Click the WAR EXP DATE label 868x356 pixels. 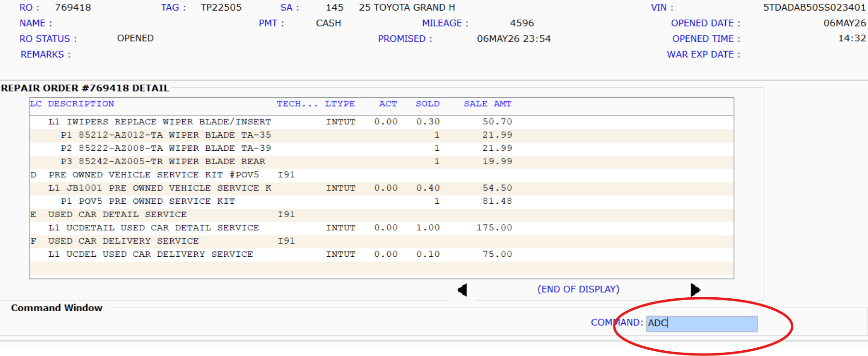[704, 55]
